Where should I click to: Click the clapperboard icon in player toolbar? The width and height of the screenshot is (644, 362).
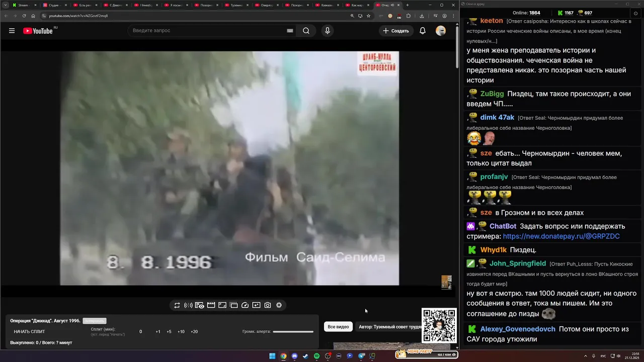[x=211, y=305]
